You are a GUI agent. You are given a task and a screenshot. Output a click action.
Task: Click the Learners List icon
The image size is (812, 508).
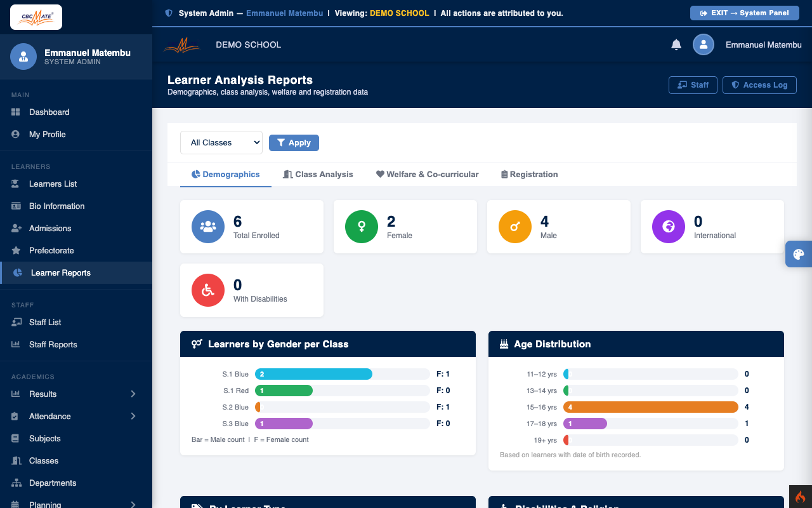[16, 184]
